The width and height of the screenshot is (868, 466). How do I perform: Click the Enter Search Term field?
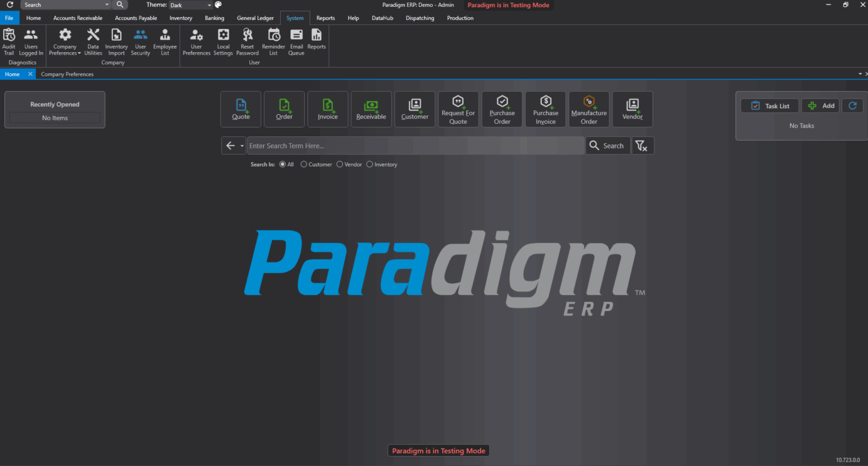coord(415,146)
